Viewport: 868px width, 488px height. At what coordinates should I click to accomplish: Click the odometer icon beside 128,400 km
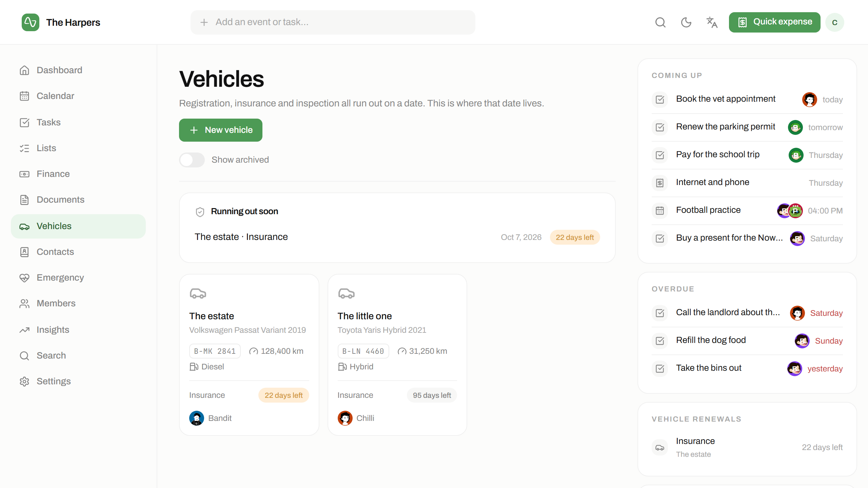coord(254,351)
